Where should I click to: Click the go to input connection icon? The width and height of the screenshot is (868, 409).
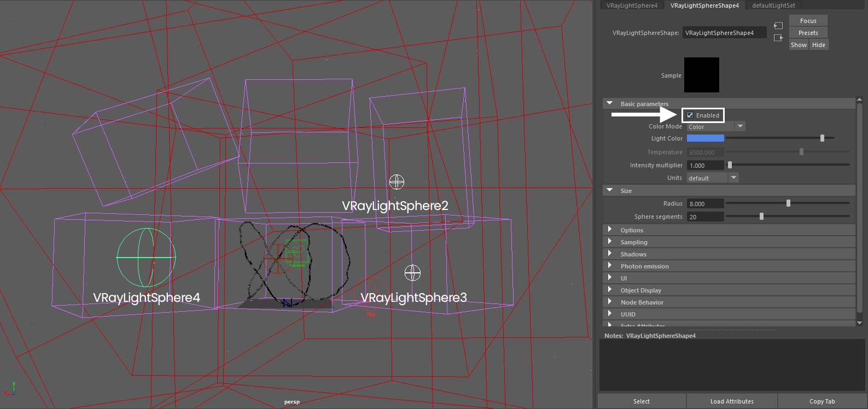pyautogui.click(x=778, y=26)
